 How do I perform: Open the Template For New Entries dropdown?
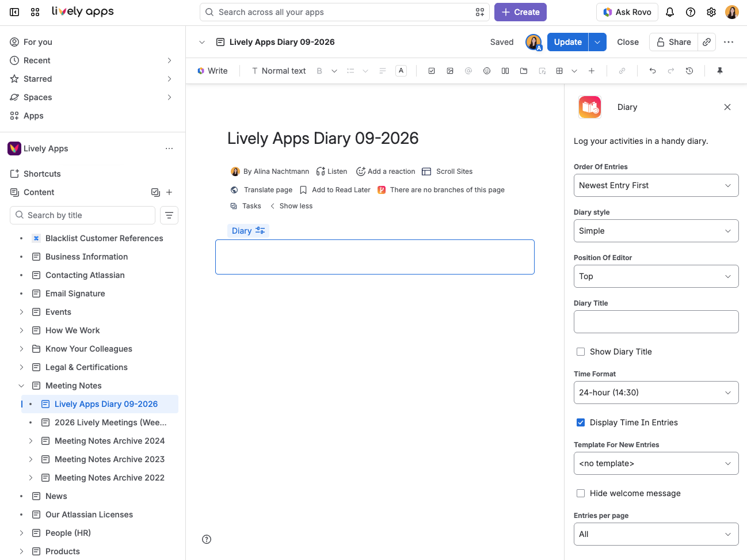pyautogui.click(x=656, y=463)
